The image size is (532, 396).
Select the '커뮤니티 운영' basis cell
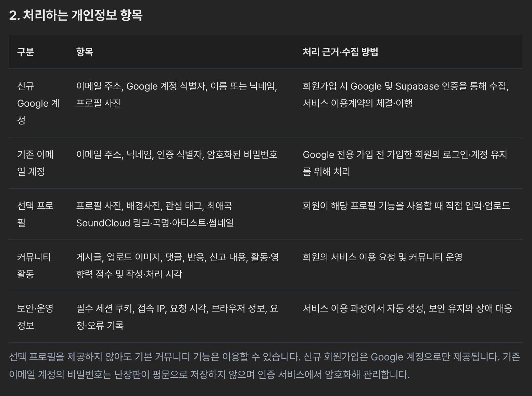pos(382,257)
